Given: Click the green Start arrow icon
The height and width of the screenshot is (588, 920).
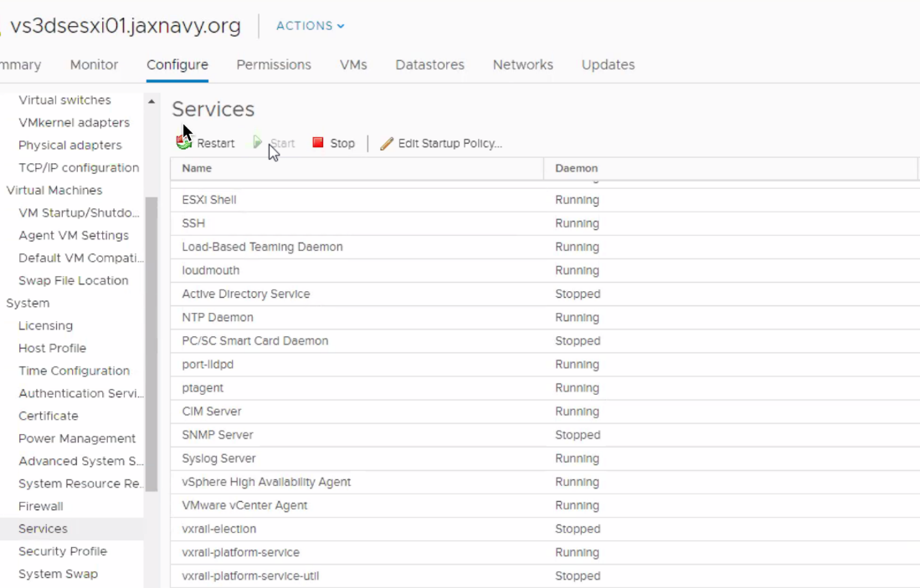Looking at the screenshot, I should tap(257, 142).
